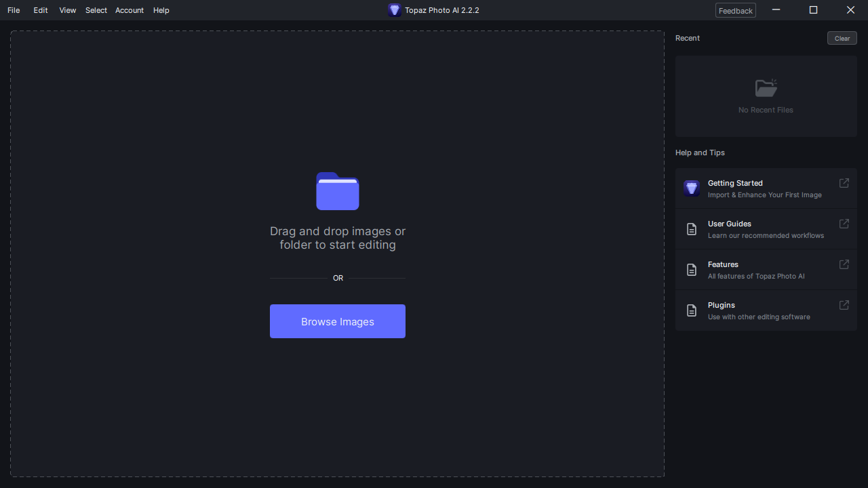
Task: Click the User Guides document icon
Action: [692, 229]
